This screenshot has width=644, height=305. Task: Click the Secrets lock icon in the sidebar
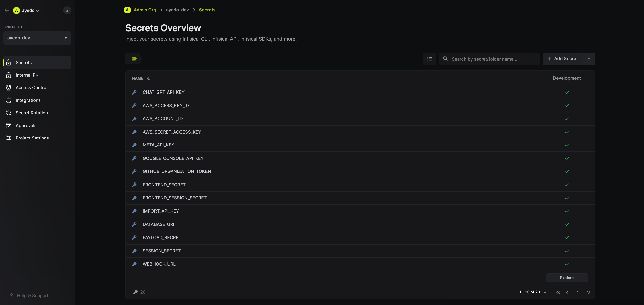click(9, 63)
